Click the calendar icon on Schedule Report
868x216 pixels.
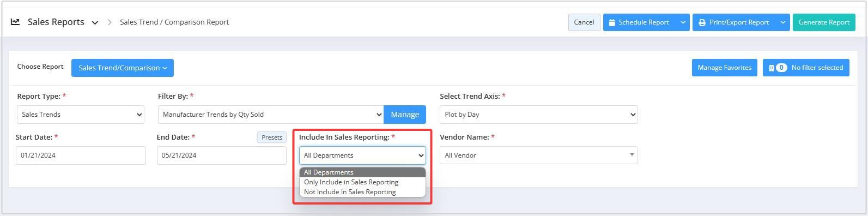point(612,22)
